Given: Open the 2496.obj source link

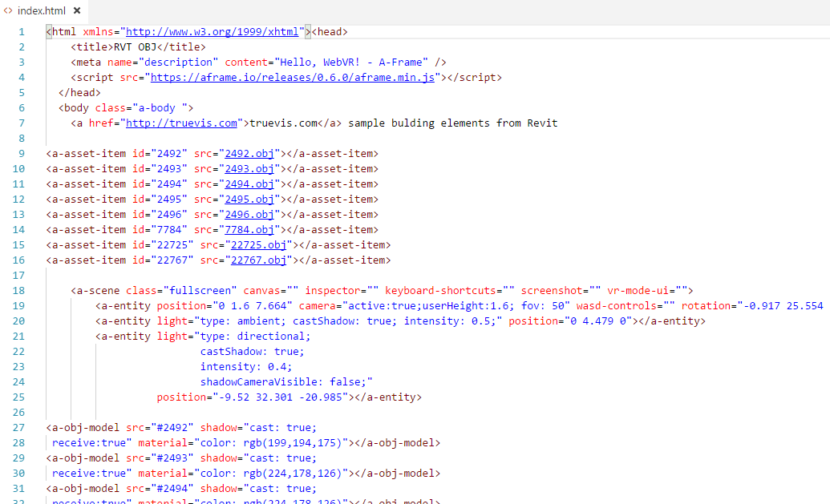Looking at the screenshot, I should [x=249, y=215].
